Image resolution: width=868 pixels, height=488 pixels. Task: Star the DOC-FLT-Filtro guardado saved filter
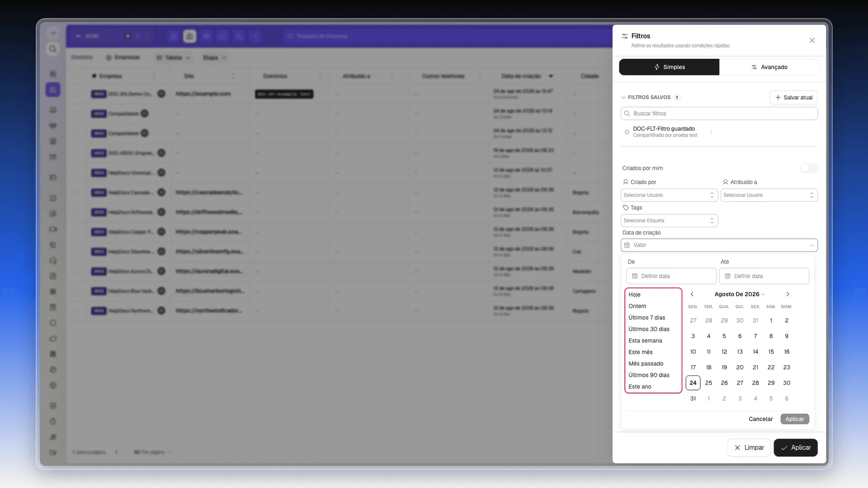[627, 132]
